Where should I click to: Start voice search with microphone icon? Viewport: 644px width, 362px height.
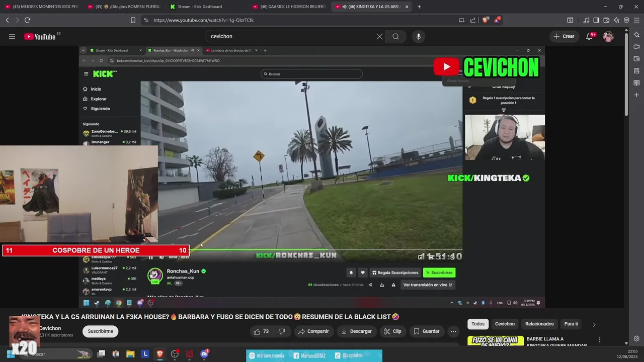coord(418,36)
